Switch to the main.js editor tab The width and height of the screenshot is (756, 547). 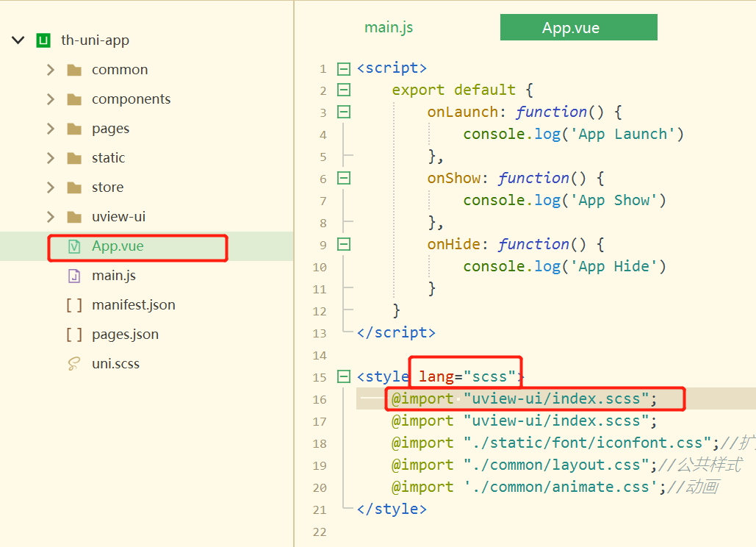click(389, 27)
